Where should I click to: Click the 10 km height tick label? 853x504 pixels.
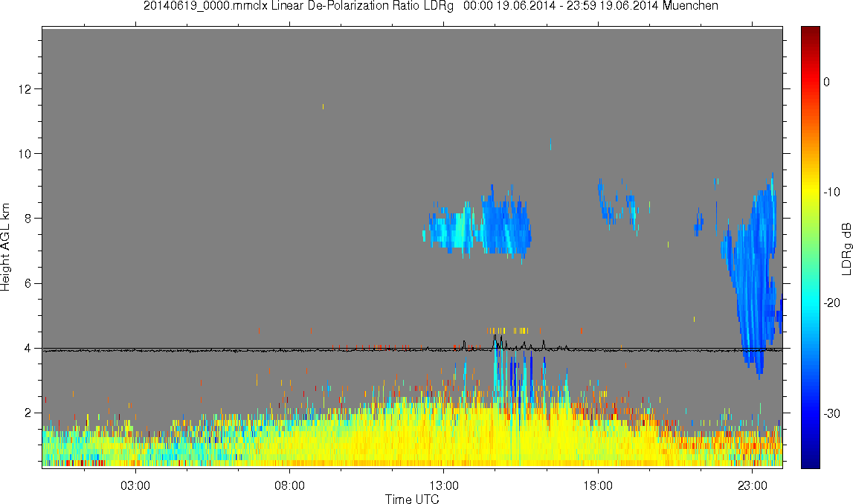click(25, 154)
